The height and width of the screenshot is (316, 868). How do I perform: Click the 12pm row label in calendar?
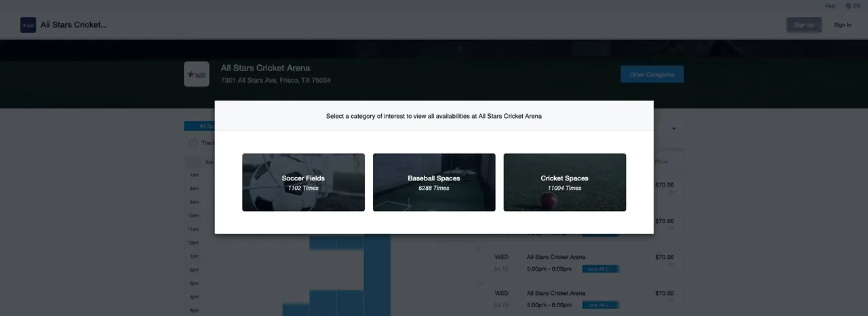point(193,243)
